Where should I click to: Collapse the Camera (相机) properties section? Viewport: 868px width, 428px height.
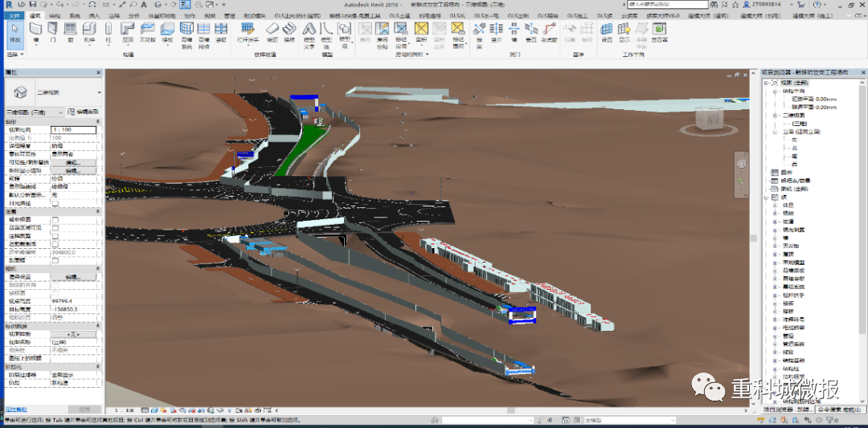point(98,268)
